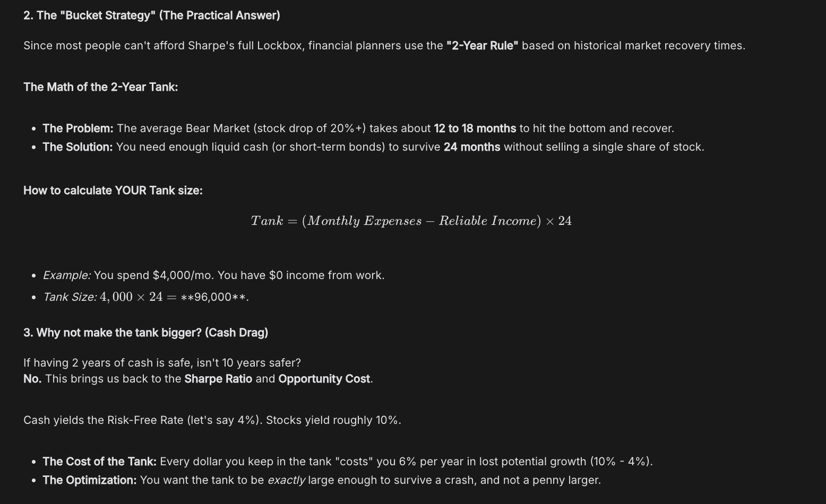This screenshot has width=826, height=504.
Task: Click the italic word "exactly"
Action: point(286,480)
